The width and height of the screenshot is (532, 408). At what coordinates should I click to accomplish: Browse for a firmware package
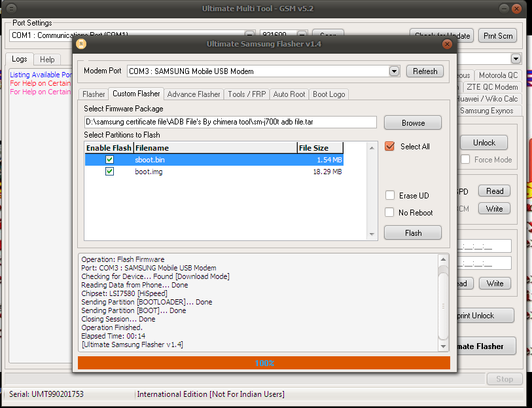click(413, 123)
